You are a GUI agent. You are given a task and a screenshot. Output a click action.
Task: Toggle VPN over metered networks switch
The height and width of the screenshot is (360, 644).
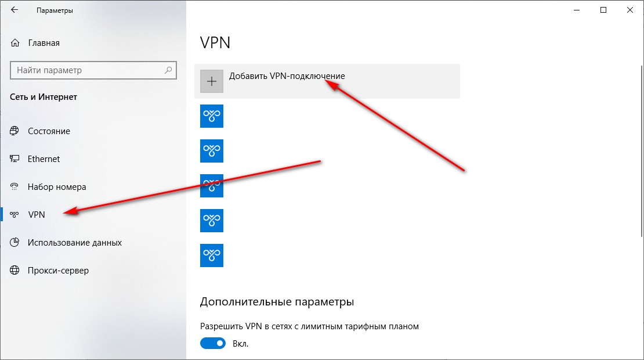(x=212, y=344)
